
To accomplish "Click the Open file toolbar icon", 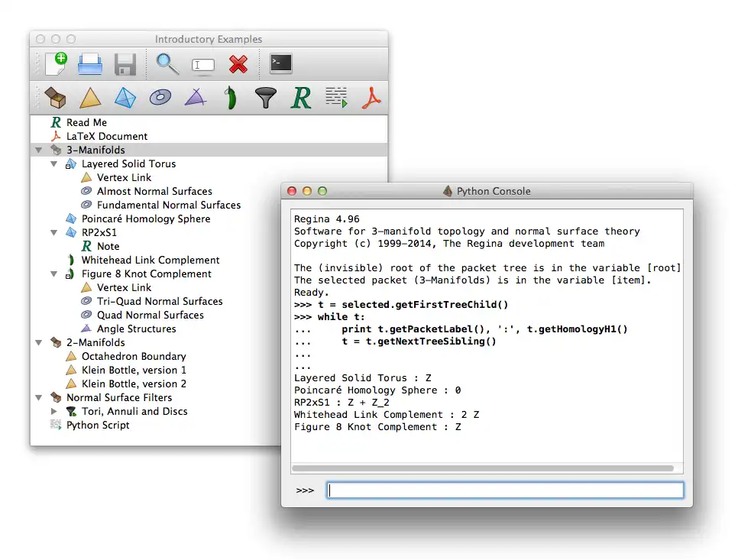I will coord(90,63).
